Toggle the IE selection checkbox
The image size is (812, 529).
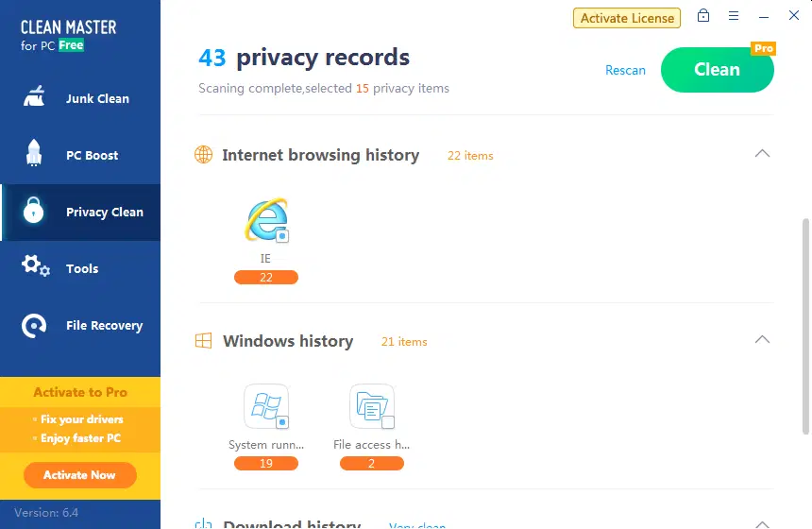282,236
